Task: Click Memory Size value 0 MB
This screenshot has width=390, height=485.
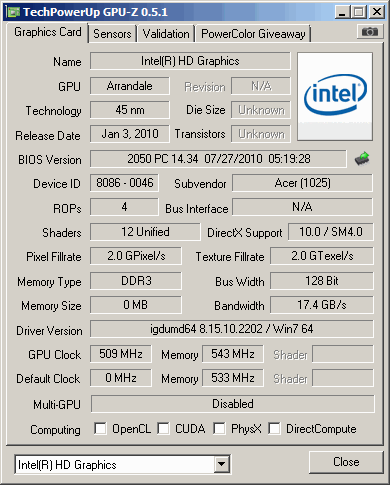Action: coord(136,305)
